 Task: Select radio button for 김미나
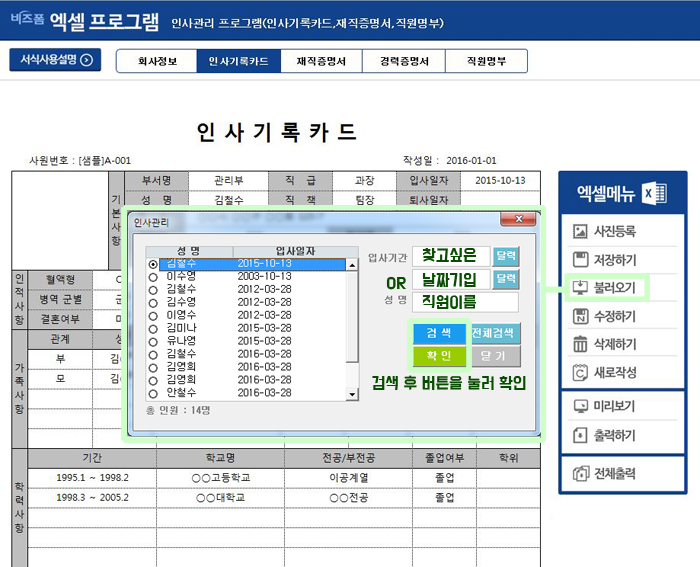point(153,329)
